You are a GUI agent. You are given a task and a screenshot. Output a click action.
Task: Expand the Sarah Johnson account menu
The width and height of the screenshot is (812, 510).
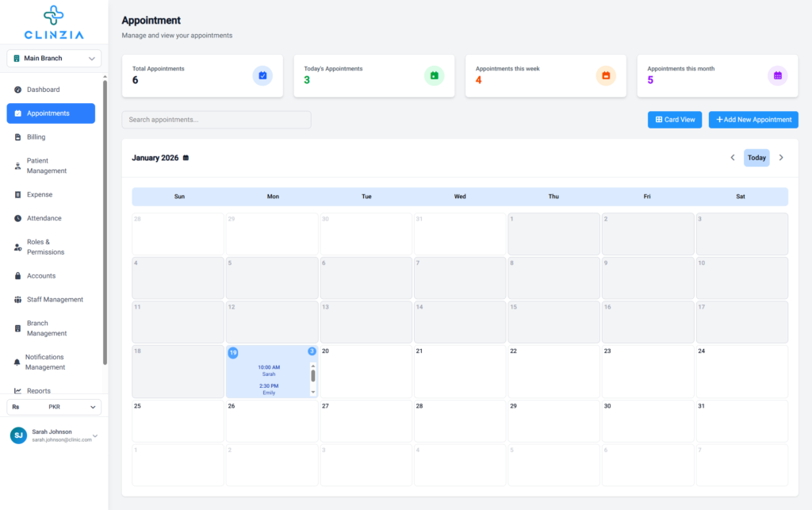click(x=95, y=435)
